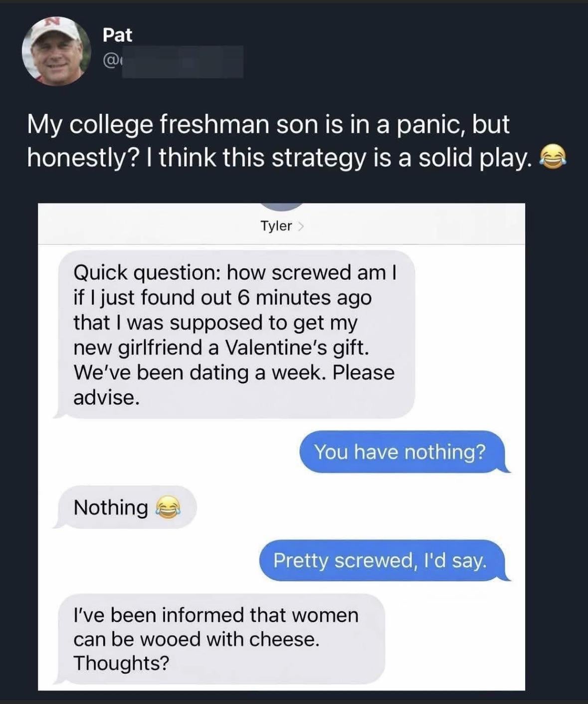Click the tears-of-joy emoji in "Nothing" reply
Screen dimensions: 588x704
click(167, 508)
